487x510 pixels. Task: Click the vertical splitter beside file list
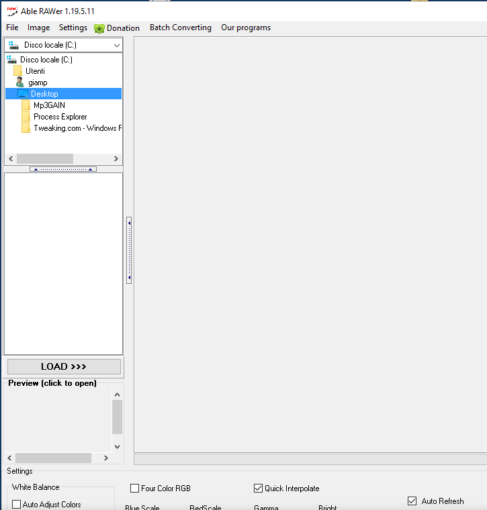point(129,250)
